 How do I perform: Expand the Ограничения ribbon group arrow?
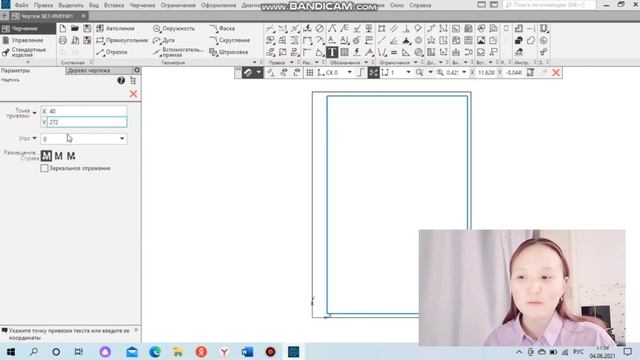point(416,62)
